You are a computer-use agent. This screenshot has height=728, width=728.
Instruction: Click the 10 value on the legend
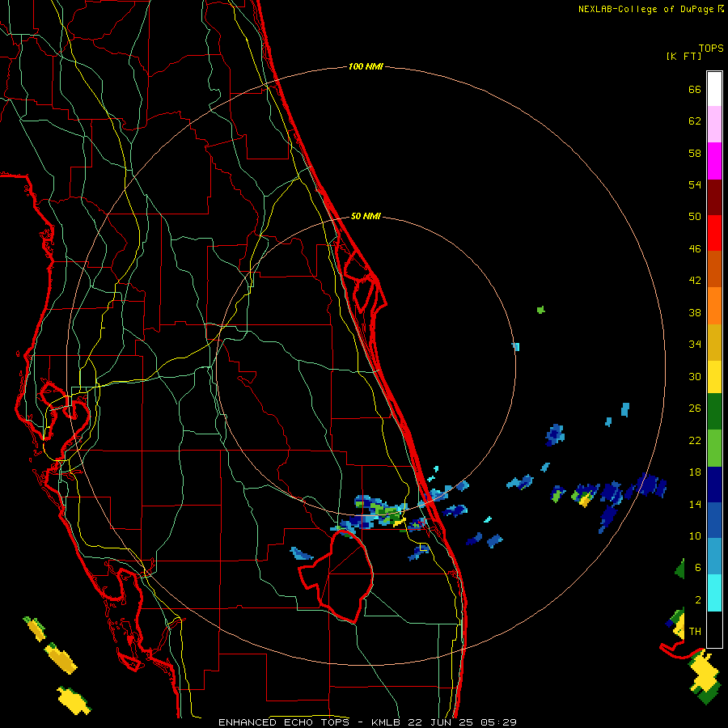(695, 535)
